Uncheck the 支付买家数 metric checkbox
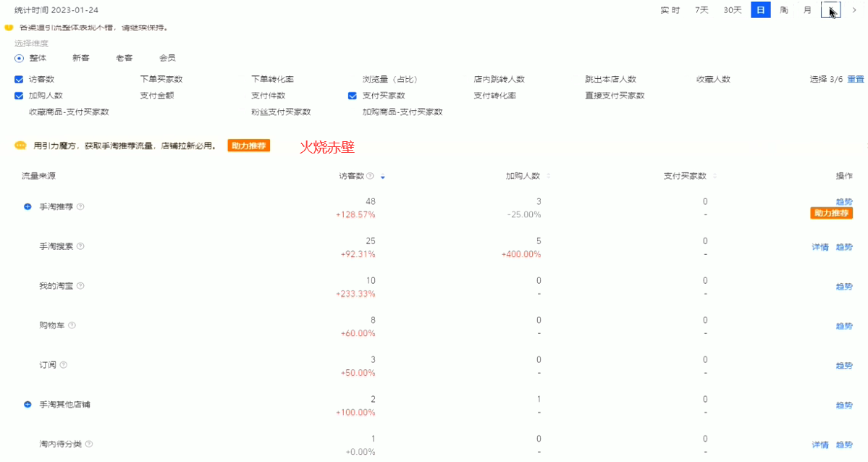The image size is (868, 462). coord(352,96)
